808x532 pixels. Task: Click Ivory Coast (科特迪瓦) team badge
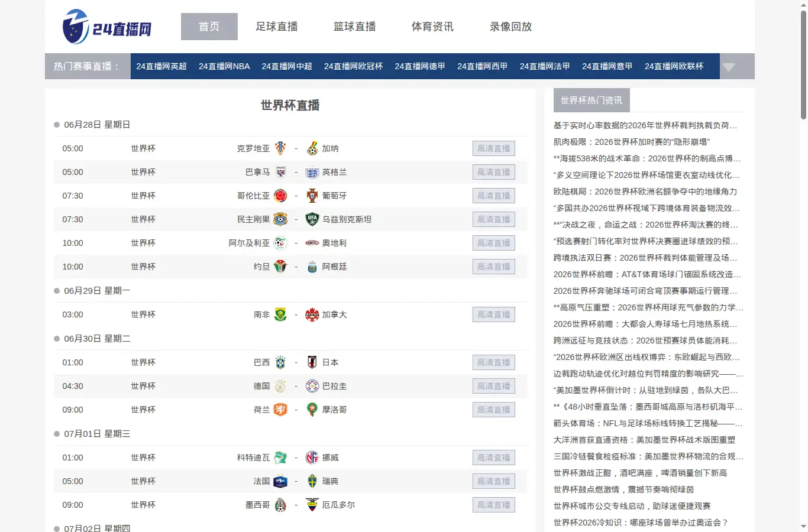coord(280,458)
